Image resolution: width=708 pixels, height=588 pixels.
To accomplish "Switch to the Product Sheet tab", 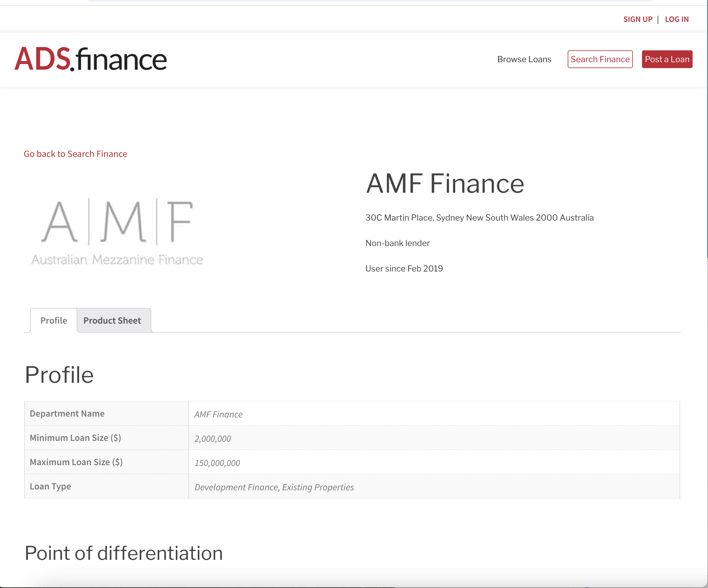I will pos(114,320).
